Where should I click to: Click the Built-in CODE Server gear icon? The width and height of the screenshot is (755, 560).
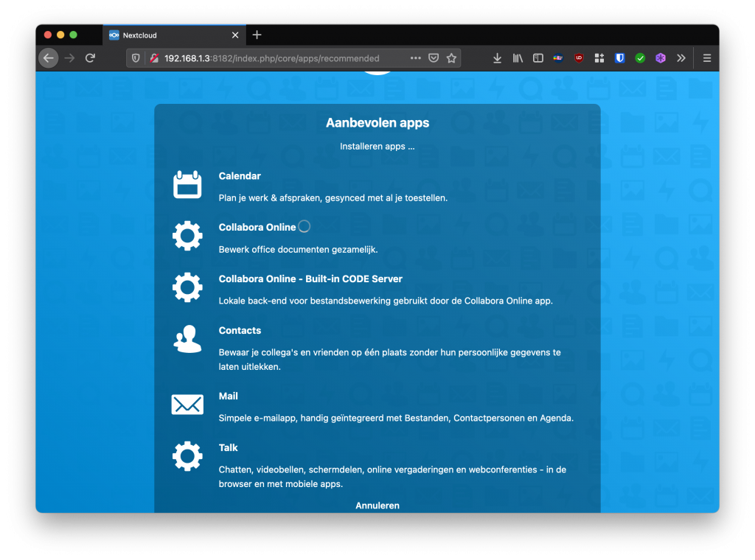click(x=187, y=287)
